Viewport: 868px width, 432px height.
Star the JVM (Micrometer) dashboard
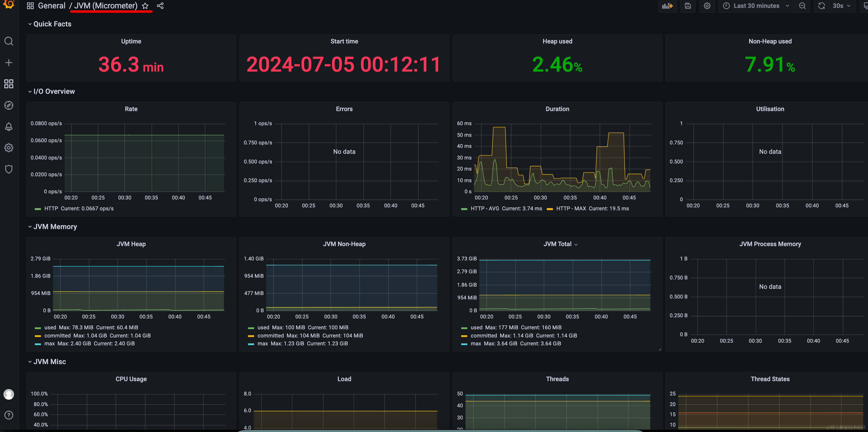[x=145, y=6]
